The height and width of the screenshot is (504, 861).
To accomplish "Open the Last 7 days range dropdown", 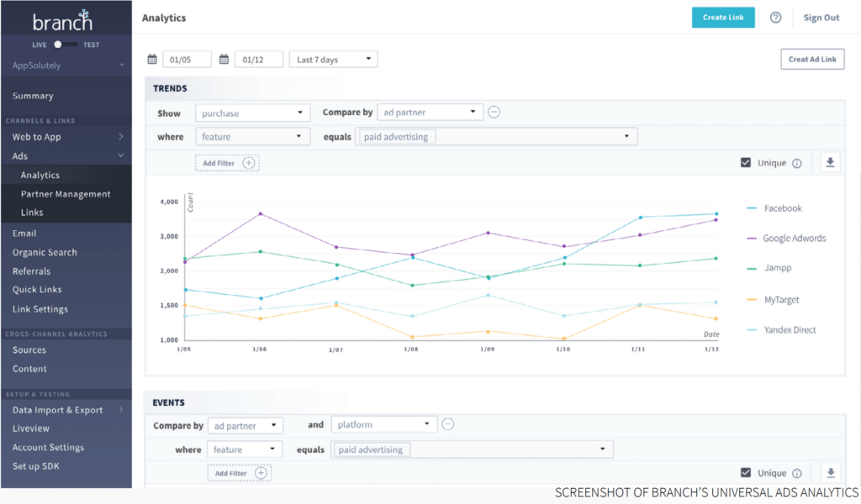I will click(333, 60).
